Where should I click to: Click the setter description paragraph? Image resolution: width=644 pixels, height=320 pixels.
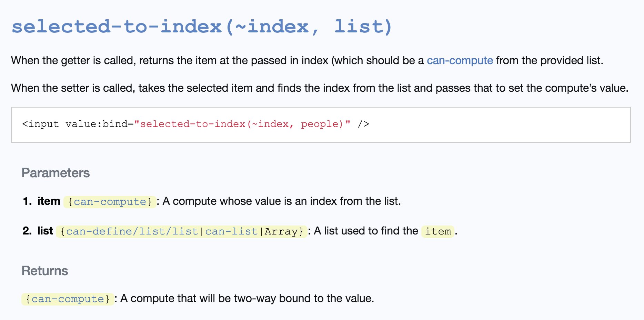coord(320,88)
